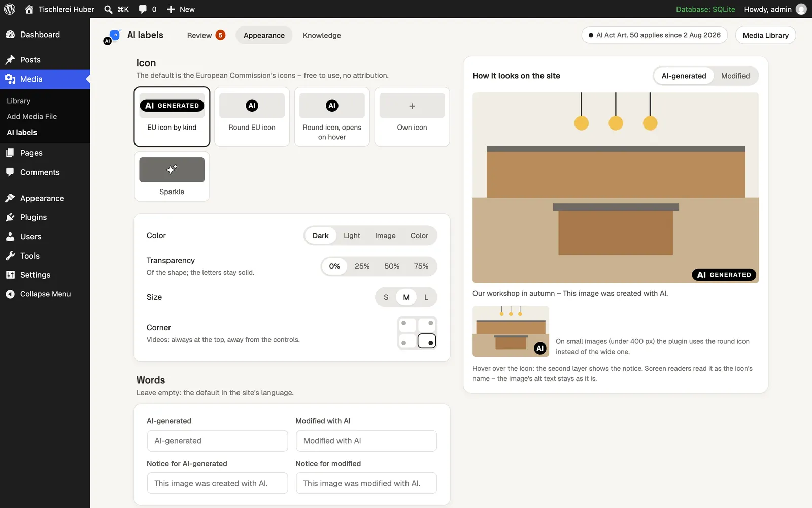The width and height of the screenshot is (812, 508).
Task: Click the Pages sidebar icon
Action: pos(10,153)
